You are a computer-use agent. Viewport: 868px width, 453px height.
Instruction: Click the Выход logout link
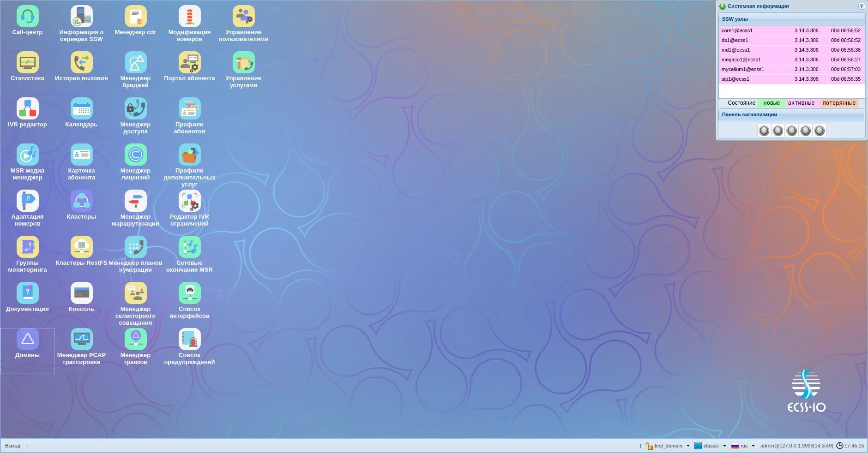click(x=13, y=446)
